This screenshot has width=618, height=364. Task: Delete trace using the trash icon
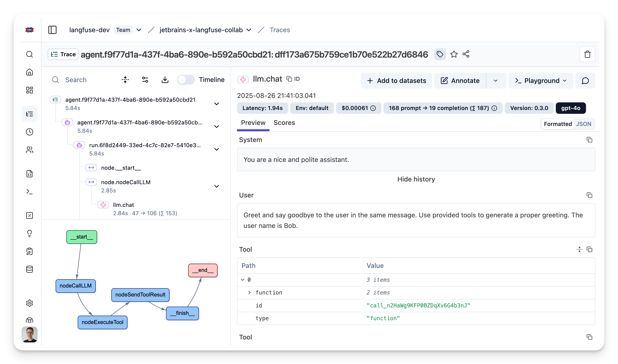[x=587, y=54]
